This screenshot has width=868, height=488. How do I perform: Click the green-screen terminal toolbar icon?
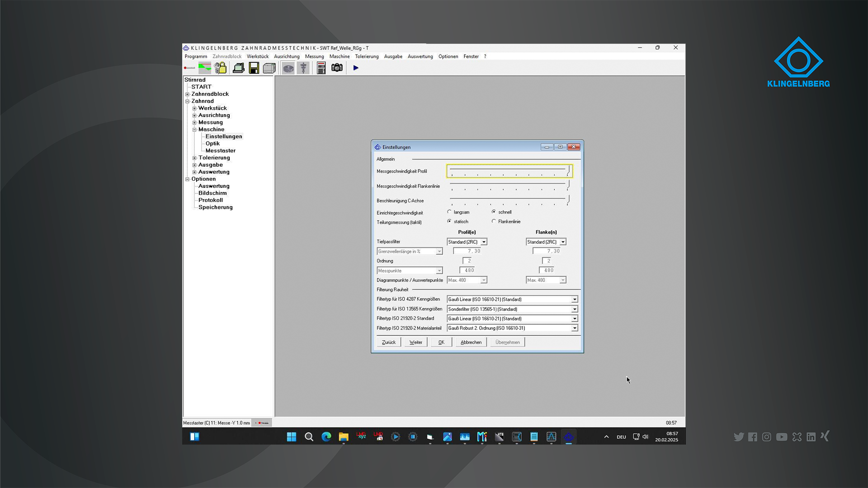[x=239, y=68]
